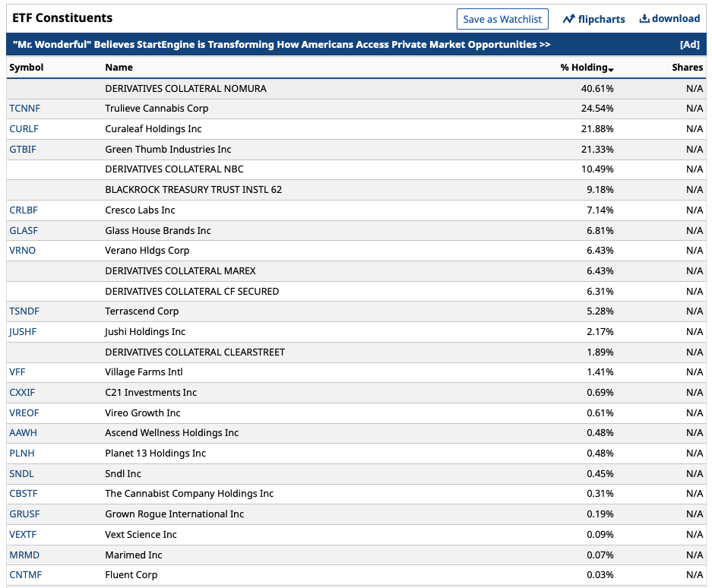Select 'DERIVATIVES COLLATERAL CLEARSTREET' text

click(x=195, y=352)
